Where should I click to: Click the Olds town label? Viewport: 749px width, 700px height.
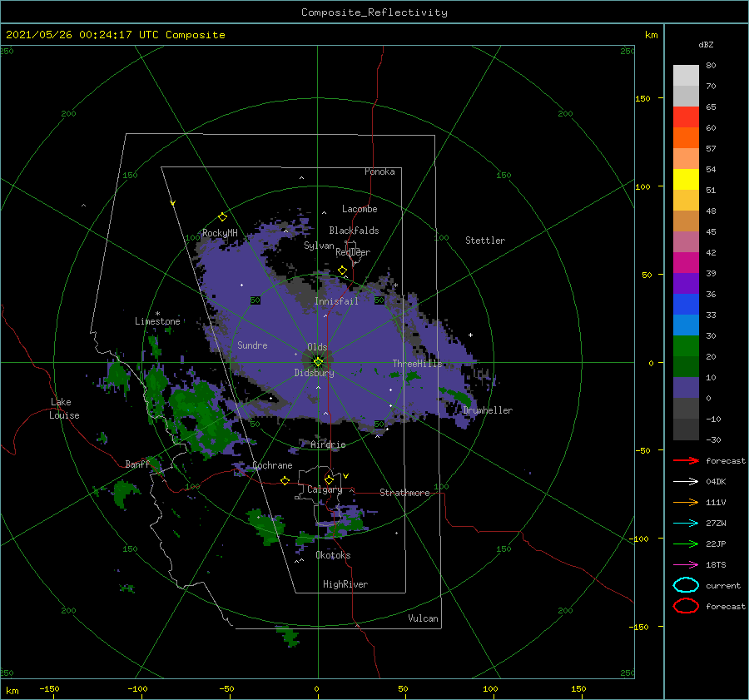click(317, 347)
